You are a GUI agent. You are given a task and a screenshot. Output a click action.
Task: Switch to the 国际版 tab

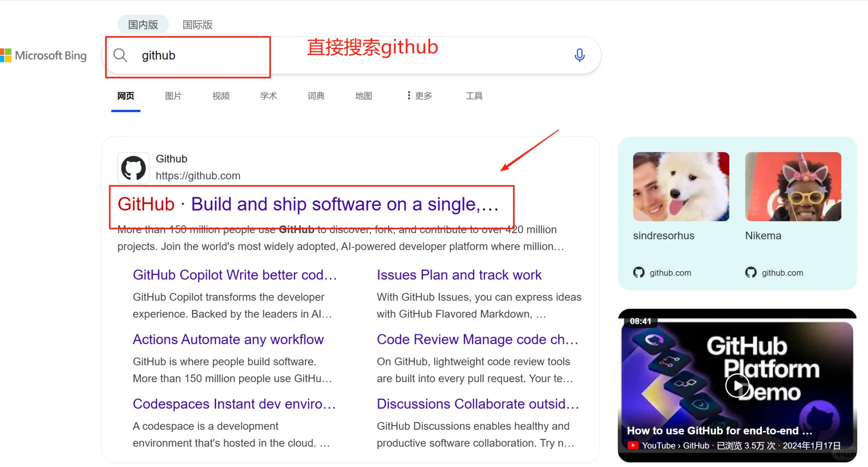tap(197, 24)
